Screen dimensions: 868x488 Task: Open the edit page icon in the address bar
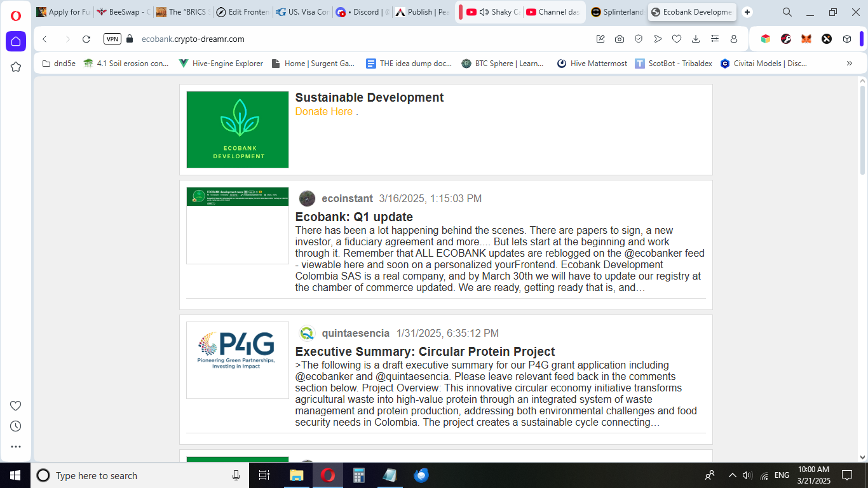click(x=600, y=39)
